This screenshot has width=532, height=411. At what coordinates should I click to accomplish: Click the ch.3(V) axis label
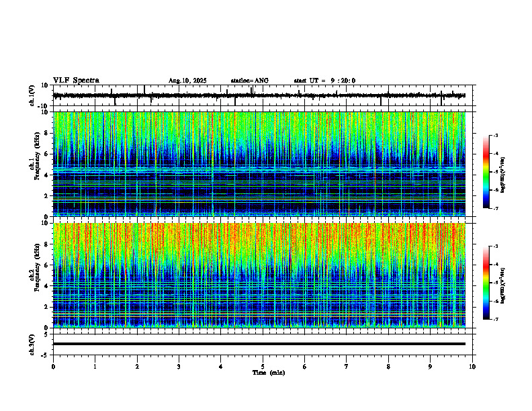tap(32, 345)
